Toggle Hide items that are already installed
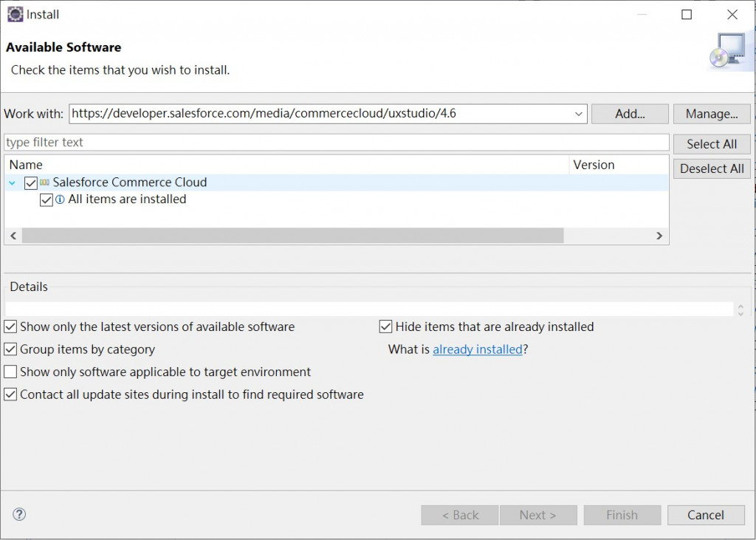This screenshot has height=540, width=756. (385, 327)
